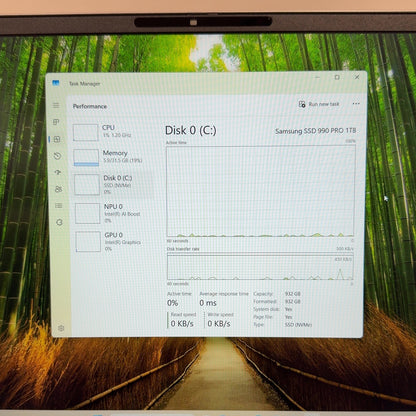Open the Startup apps icon in sidebar
Viewport: 416px width, 416px height.
point(58,172)
